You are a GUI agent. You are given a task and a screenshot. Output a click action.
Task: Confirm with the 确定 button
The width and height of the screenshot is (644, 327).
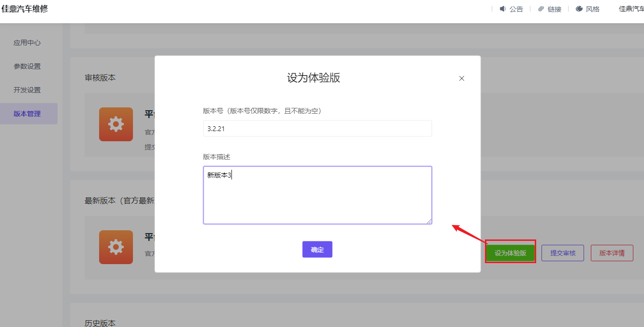click(x=317, y=249)
